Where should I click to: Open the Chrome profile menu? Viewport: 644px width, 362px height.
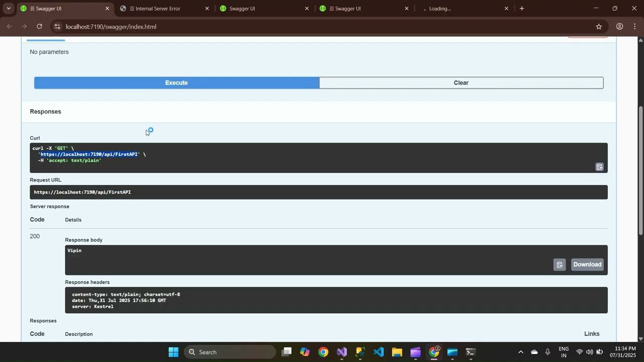(x=620, y=27)
